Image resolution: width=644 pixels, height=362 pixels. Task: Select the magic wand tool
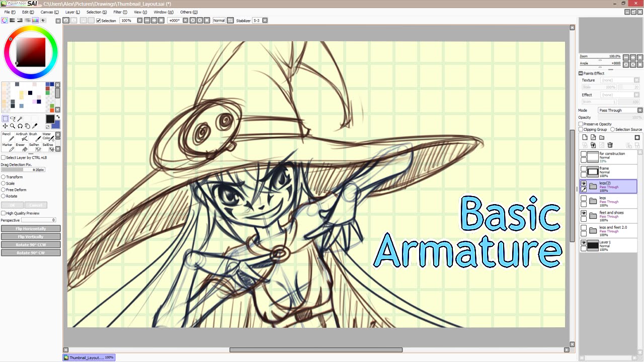click(20, 119)
